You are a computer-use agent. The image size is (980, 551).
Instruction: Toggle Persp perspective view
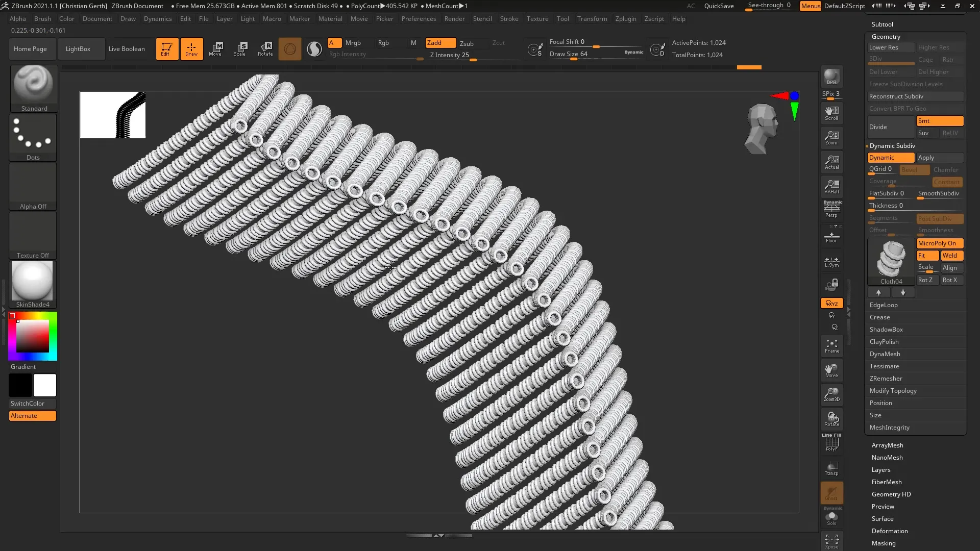pos(831,210)
